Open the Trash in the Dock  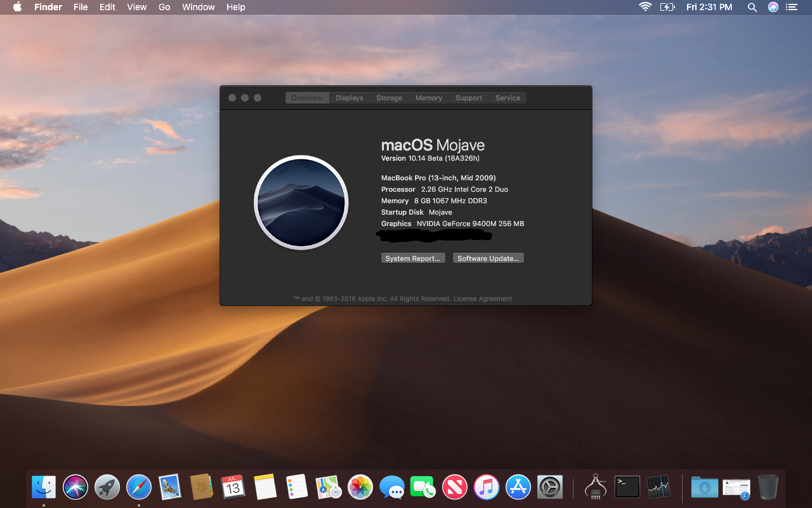768,487
